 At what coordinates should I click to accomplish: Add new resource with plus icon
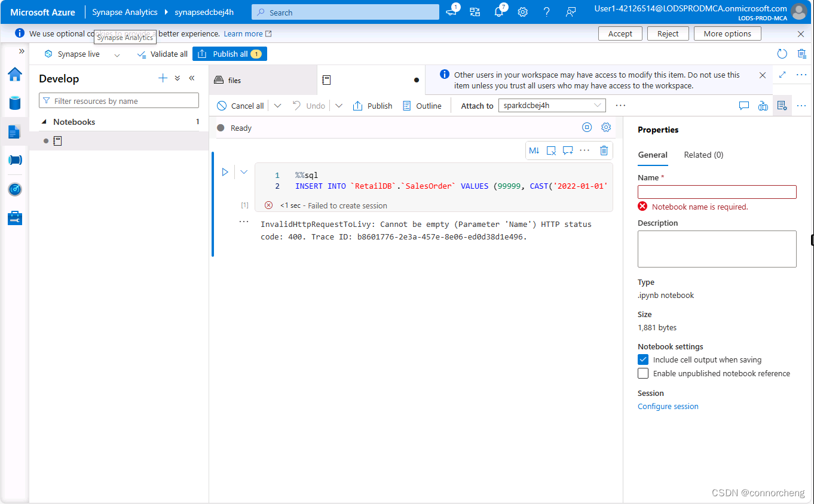click(x=163, y=78)
